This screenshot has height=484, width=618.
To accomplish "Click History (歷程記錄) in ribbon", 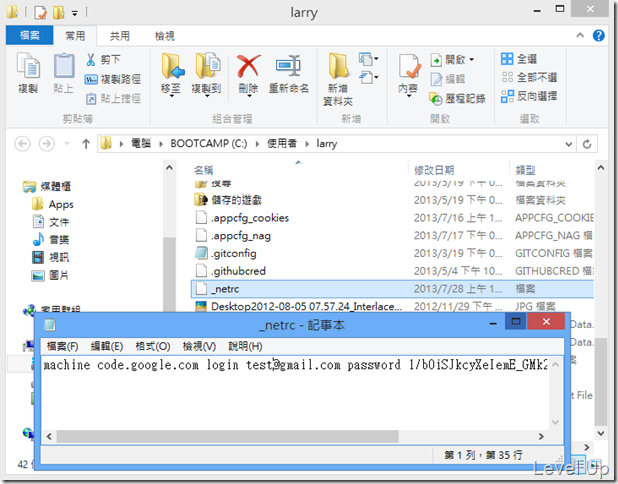I will [x=457, y=98].
